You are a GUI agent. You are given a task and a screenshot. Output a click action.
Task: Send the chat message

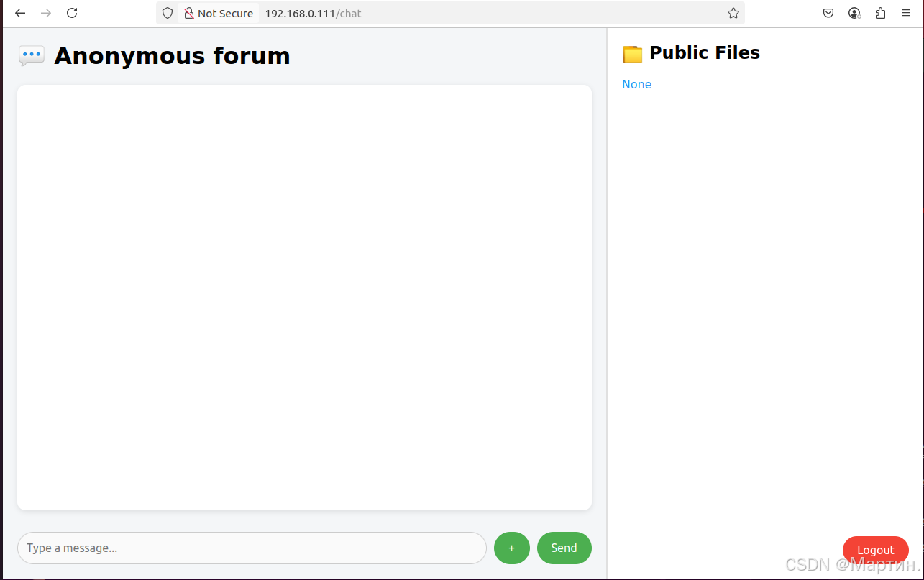[x=564, y=548]
